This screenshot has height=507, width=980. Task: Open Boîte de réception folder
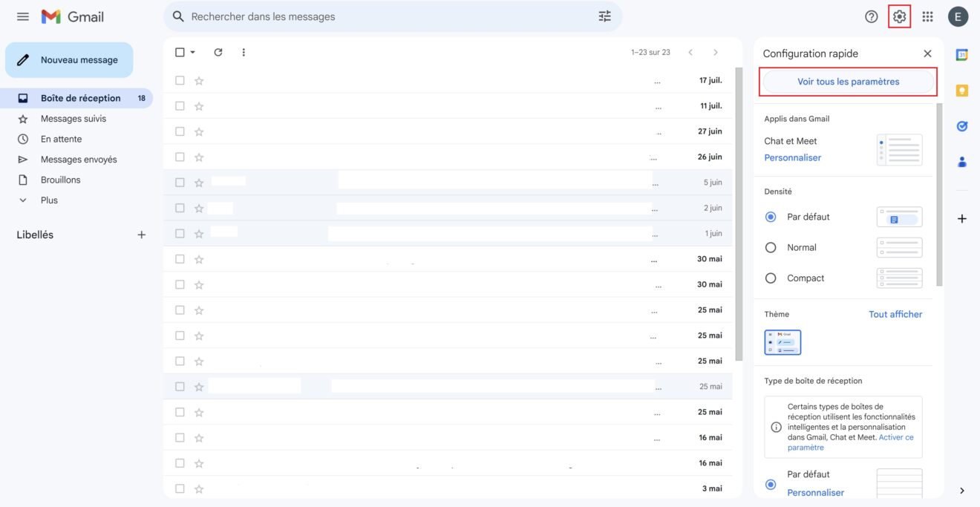tap(77, 98)
